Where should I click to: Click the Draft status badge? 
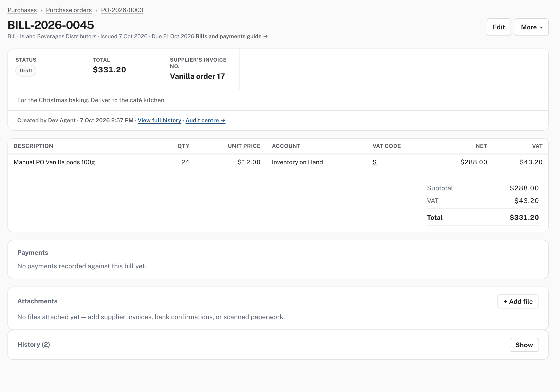[26, 70]
